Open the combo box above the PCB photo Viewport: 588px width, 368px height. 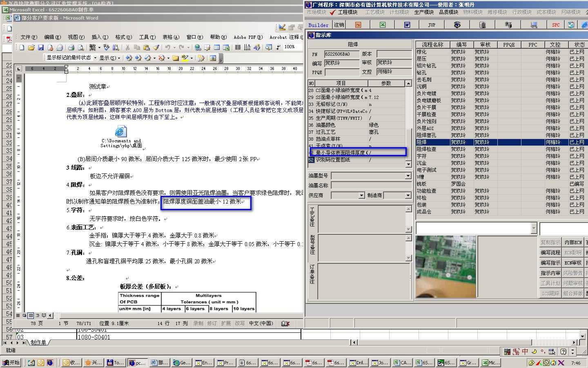(534, 228)
